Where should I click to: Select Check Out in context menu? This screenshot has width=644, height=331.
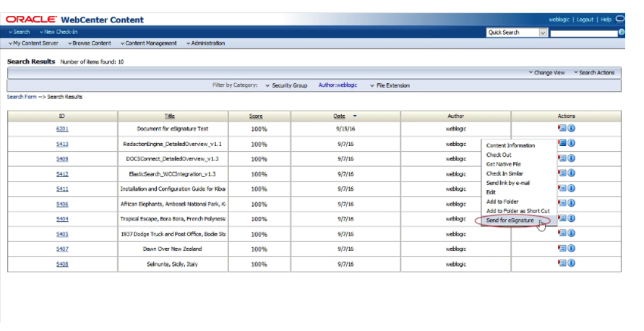(499, 155)
